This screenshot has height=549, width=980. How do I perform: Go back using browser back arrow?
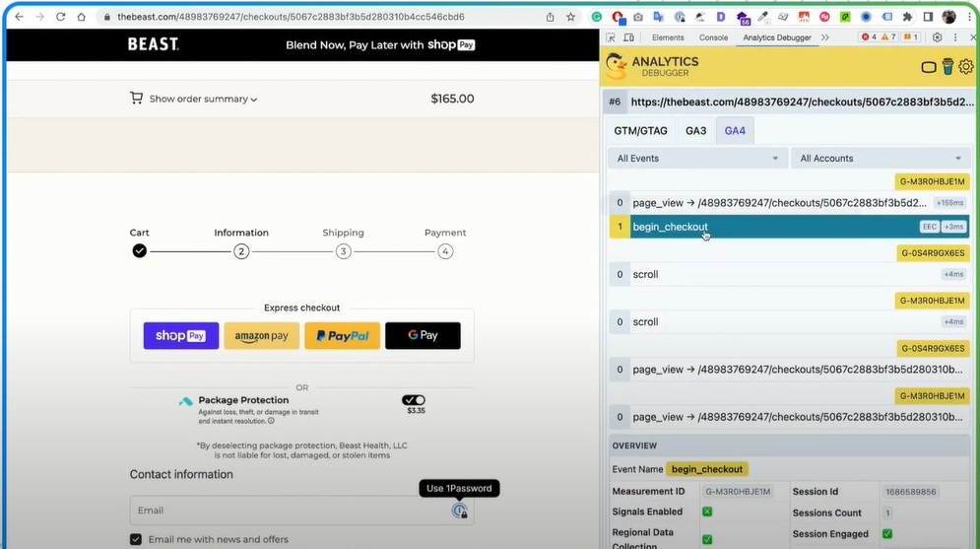click(x=20, y=17)
